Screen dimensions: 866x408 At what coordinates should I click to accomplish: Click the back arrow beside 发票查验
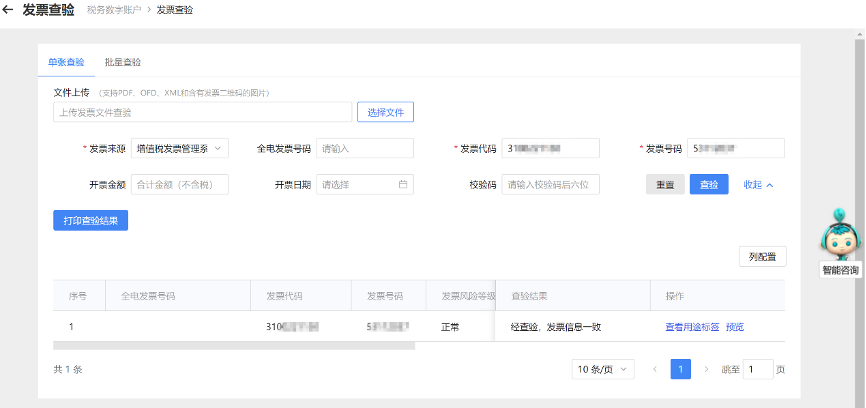9,10
